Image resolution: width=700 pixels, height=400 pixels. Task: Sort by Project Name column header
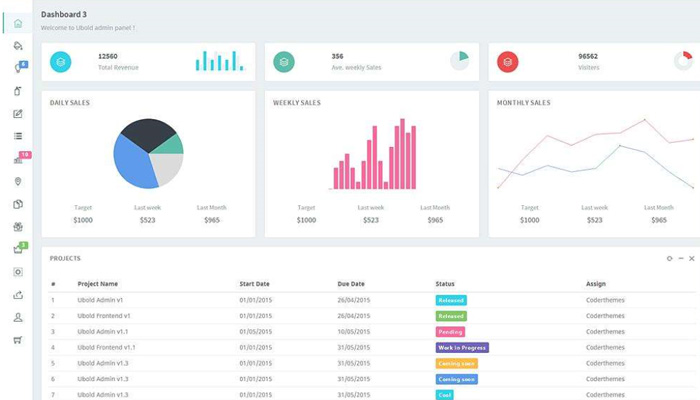(98, 284)
